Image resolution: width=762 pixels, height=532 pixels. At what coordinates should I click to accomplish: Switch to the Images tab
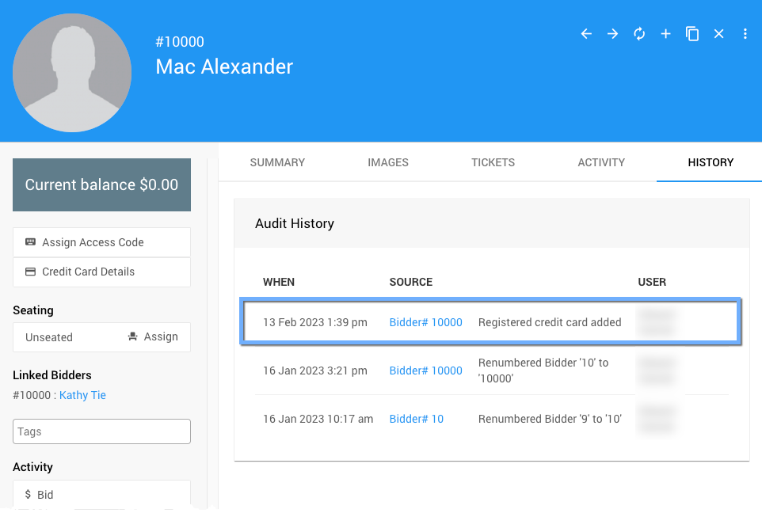388,162
